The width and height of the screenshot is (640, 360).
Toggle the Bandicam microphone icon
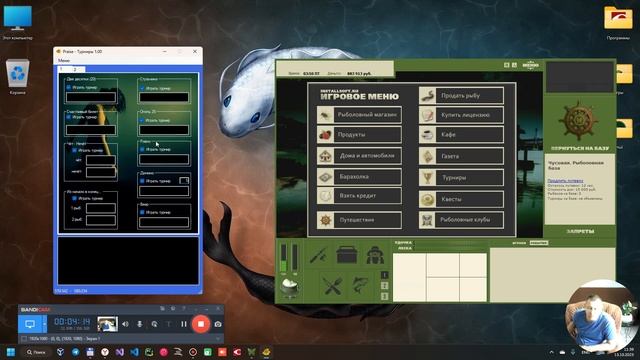click(x=140, y=324)
